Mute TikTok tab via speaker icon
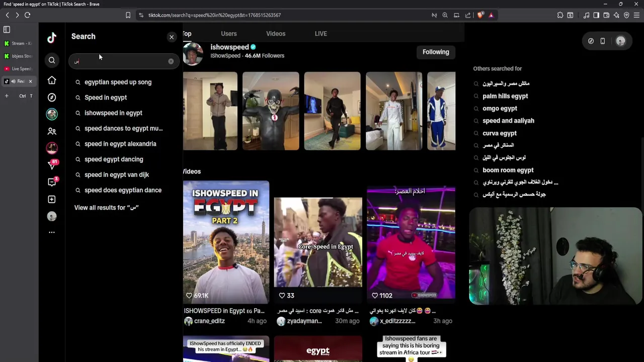 coord(13,81)
